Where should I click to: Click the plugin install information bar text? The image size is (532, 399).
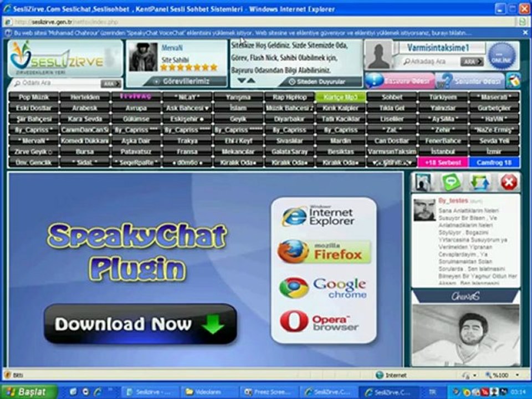tap(242, 33)
